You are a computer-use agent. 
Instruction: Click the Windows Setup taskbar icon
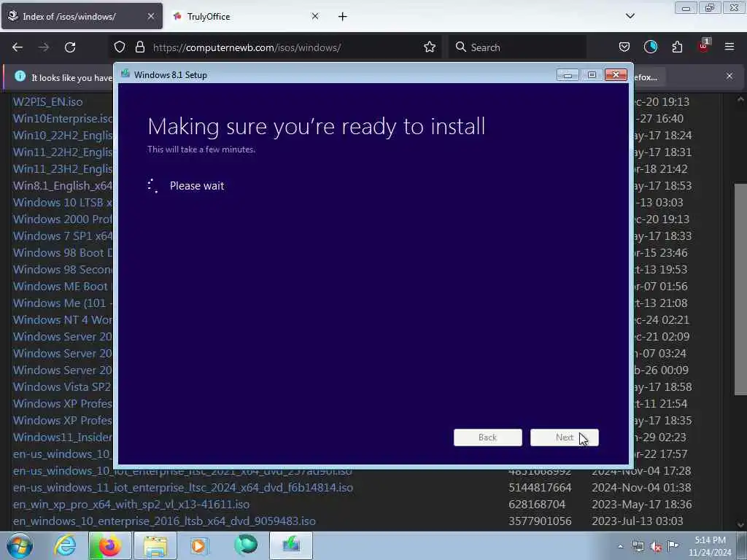[x=291, y=545]
